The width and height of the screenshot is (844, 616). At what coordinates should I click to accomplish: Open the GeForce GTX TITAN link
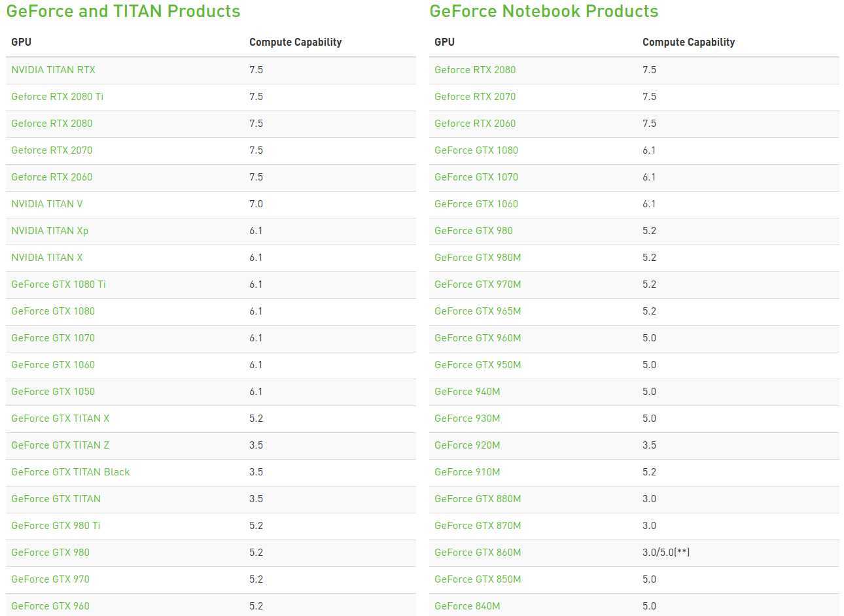(x=56, y=499)
